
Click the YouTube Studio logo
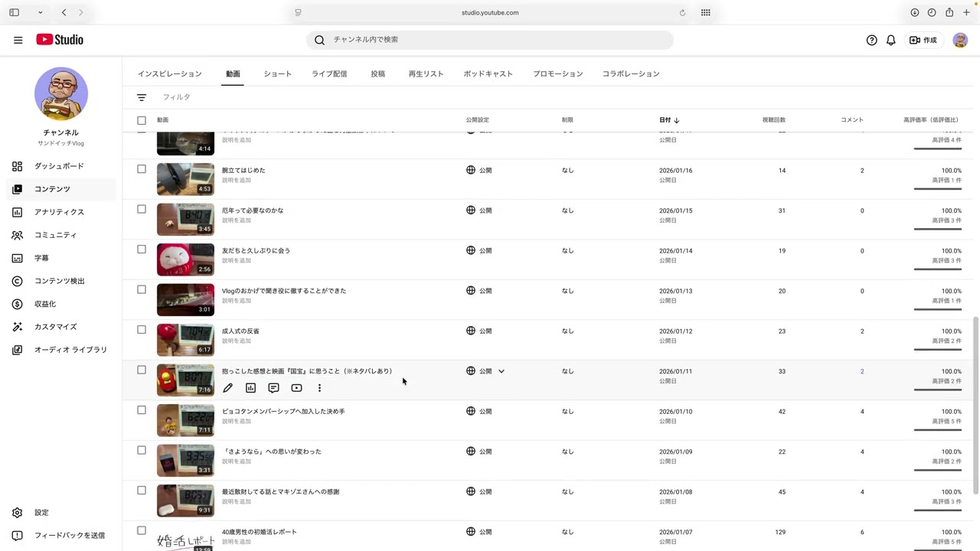click(60, 40)
